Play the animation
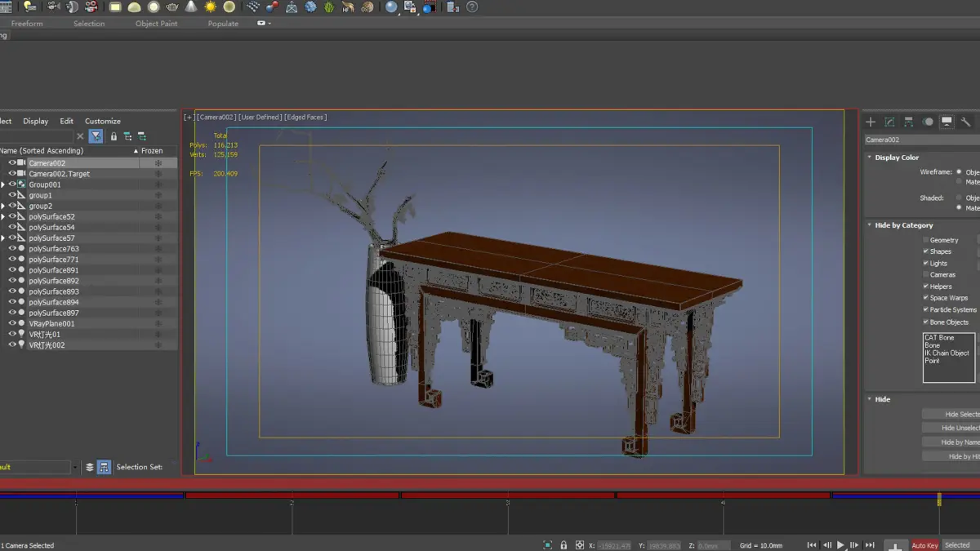980x551 pixels. point(840,544)
